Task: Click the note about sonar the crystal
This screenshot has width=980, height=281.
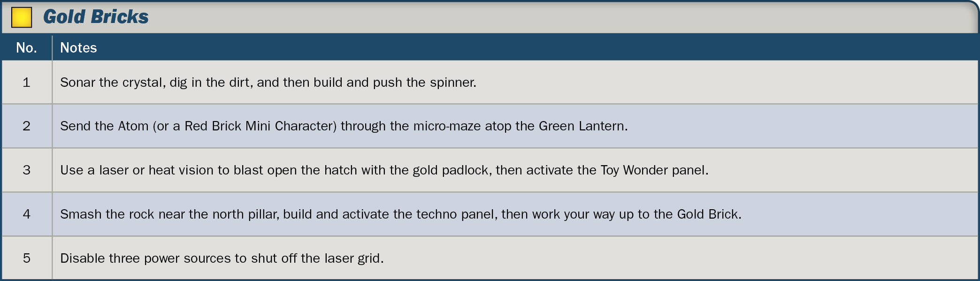Action: 268,83
